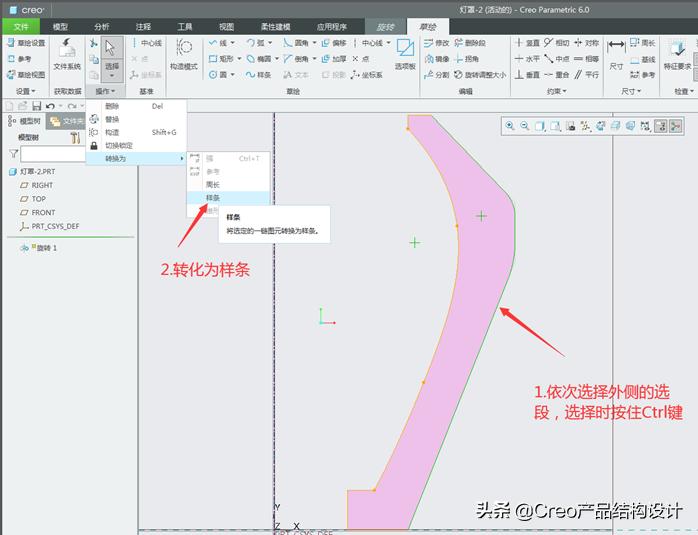Image resolution: width=698 pixels, height=535 pixels.
Task: Click the 删除段 delete segment tool
Action: (470, 43)
